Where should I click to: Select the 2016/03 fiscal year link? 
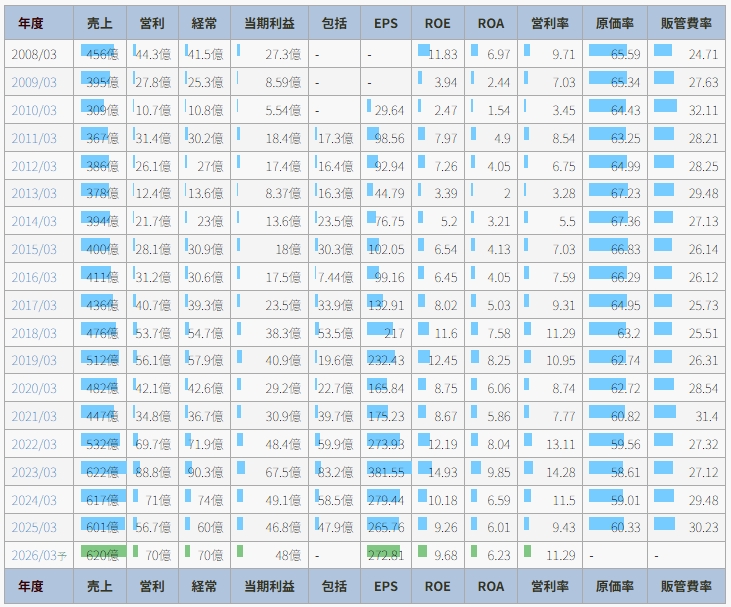click(34, 277)
